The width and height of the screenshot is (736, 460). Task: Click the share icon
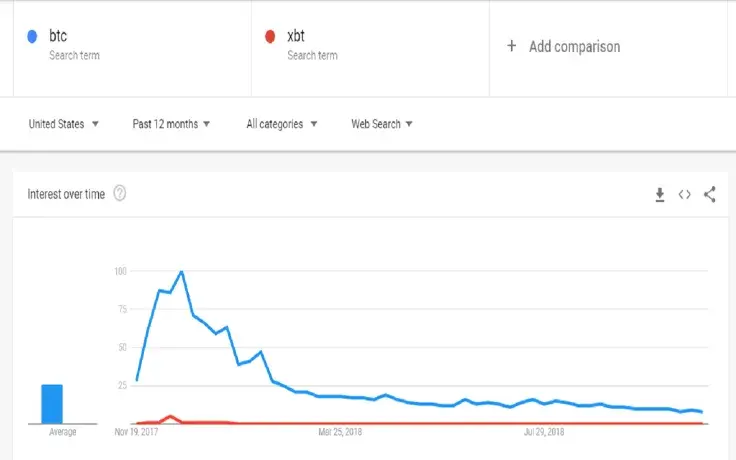pyautogui.click(x=710, y=195)
